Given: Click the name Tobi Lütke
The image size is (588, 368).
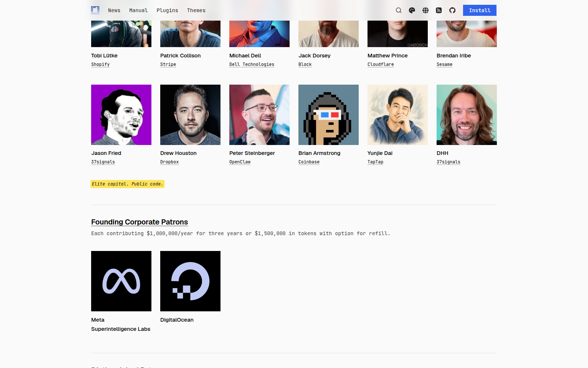Looking at the screenshot, I should 104,56.
